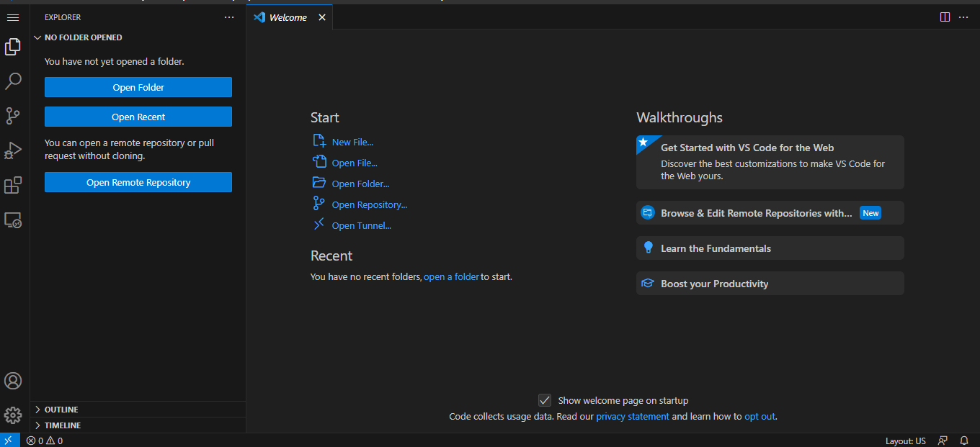The height and width of the screenshot is (447, 980).
Task: Click the Layout: US status bar entry
Action: coord(906,441)
